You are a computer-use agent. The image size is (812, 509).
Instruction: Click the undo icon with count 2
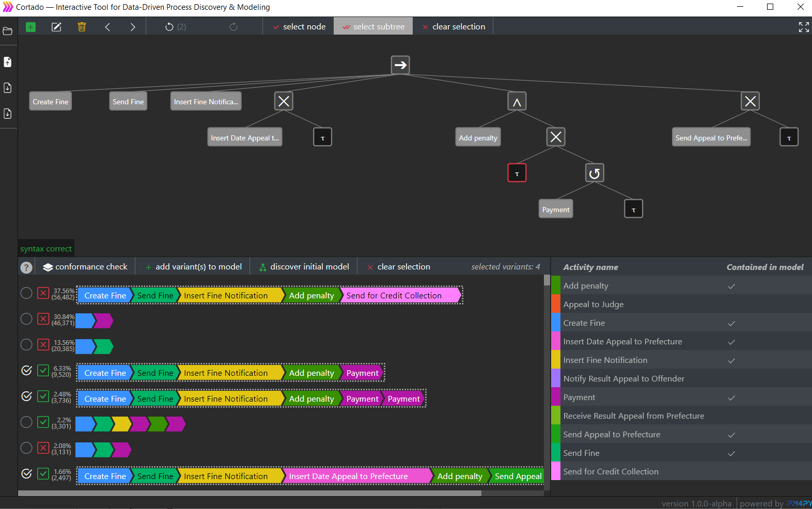[175, 27]
